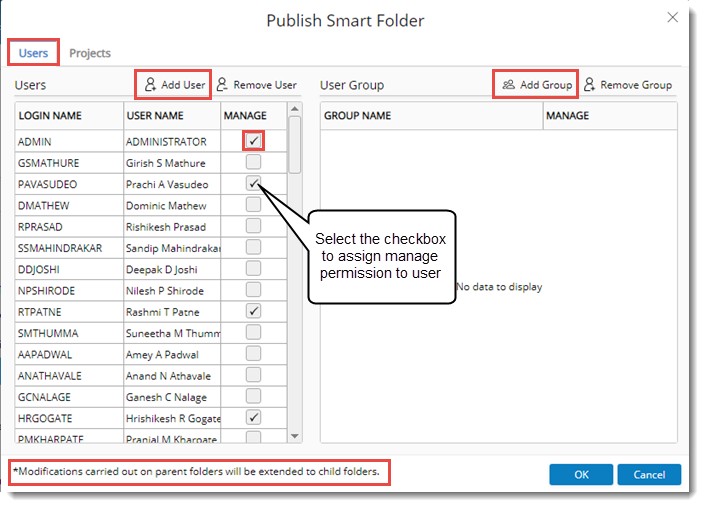The image size is (704, 507).
Task: Click the Remove Group icon button
Action: coord(628,85)
